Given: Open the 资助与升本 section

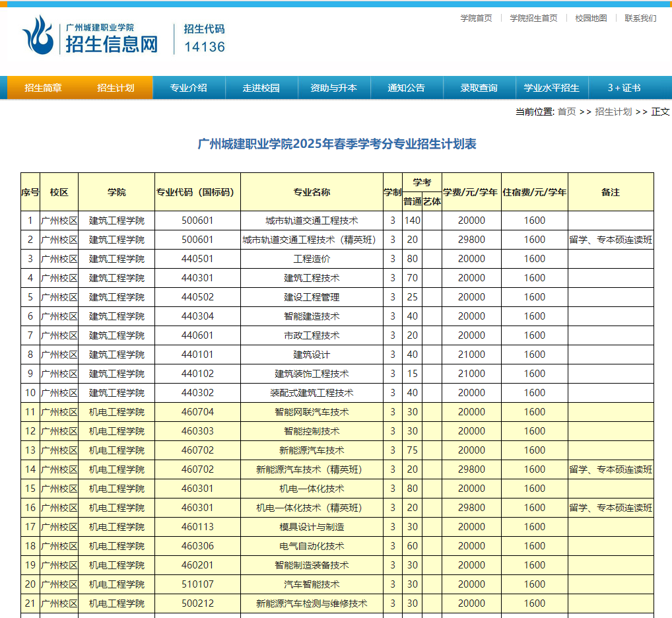Looking at the screenshot, I should click(333, 87).
